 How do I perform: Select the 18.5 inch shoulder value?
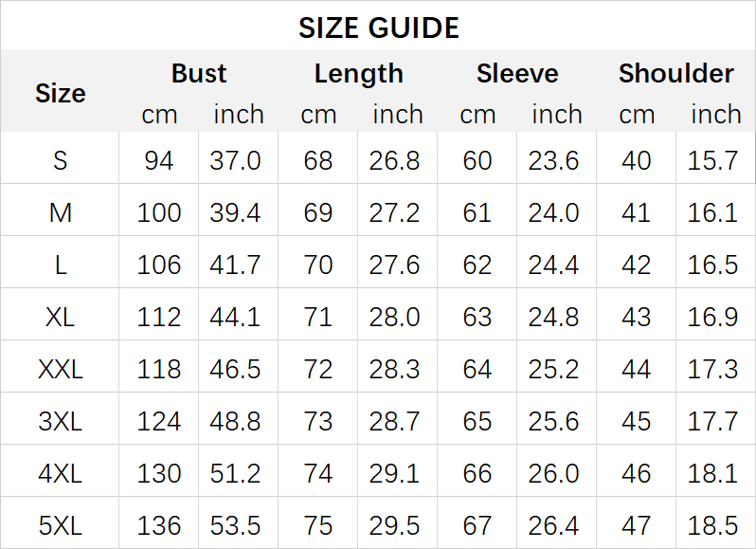pyautogui.click(x=713, y=524)
